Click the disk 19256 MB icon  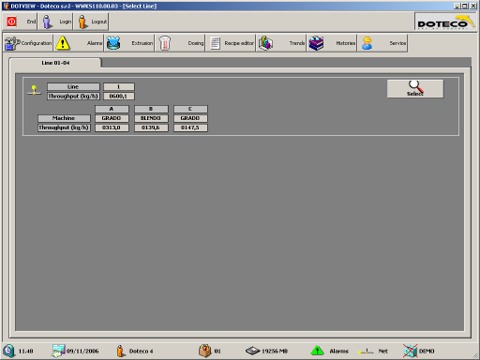coord(253,351)
